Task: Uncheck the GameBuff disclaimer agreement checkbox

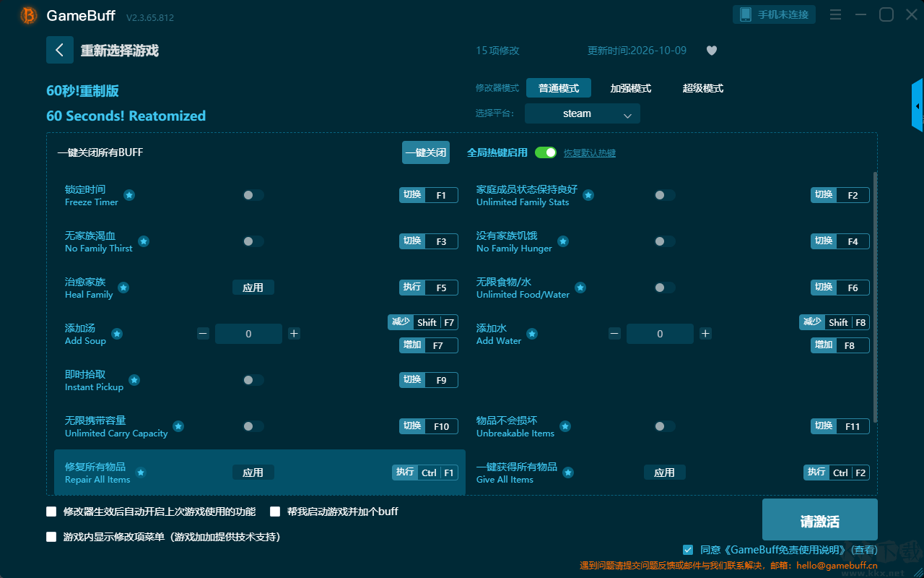Action: coord(688,550)
